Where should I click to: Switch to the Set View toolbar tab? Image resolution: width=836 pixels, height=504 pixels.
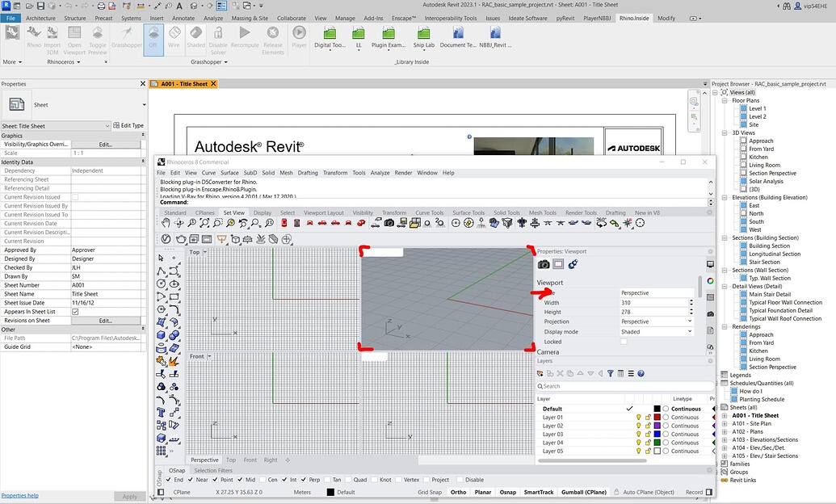233,212
